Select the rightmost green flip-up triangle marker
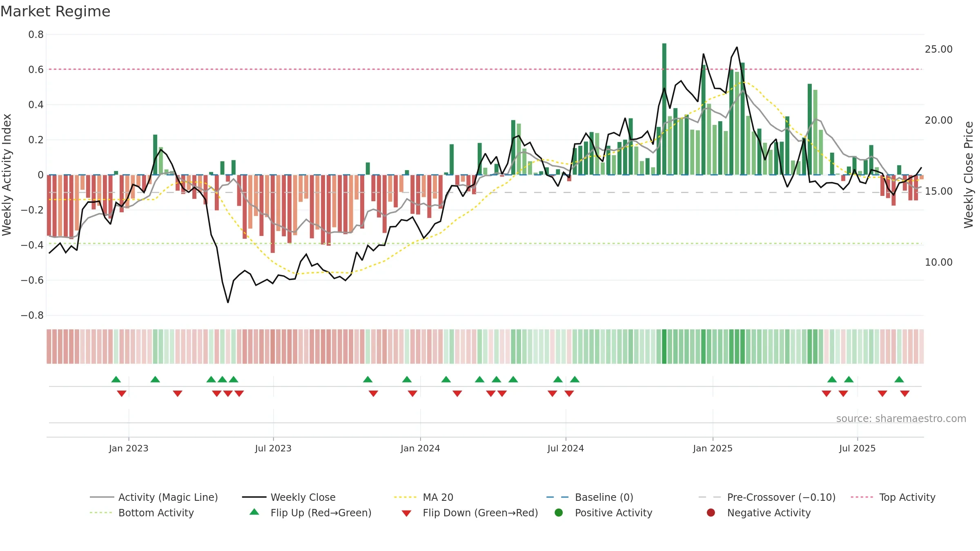The width and height of the screenshot is (980, 551). click(899, 379)
